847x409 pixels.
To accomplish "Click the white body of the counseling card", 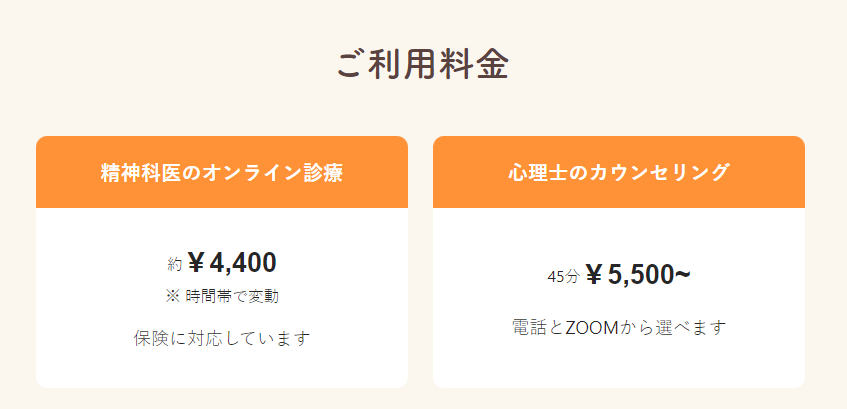I will point(619,298).
